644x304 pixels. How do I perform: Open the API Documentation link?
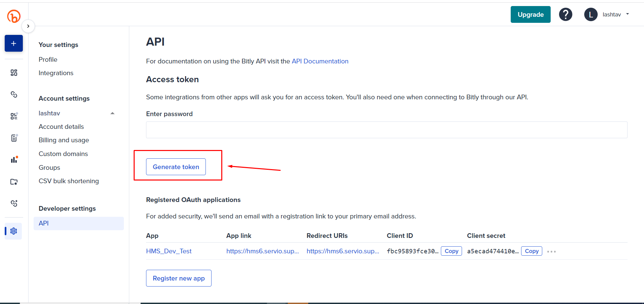coord(320,61)
